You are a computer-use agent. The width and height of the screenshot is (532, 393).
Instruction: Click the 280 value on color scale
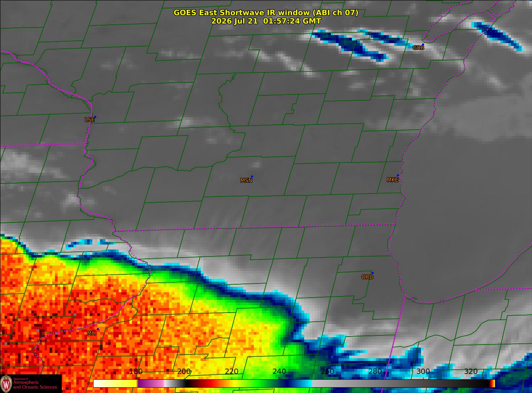tap(375, 371)
